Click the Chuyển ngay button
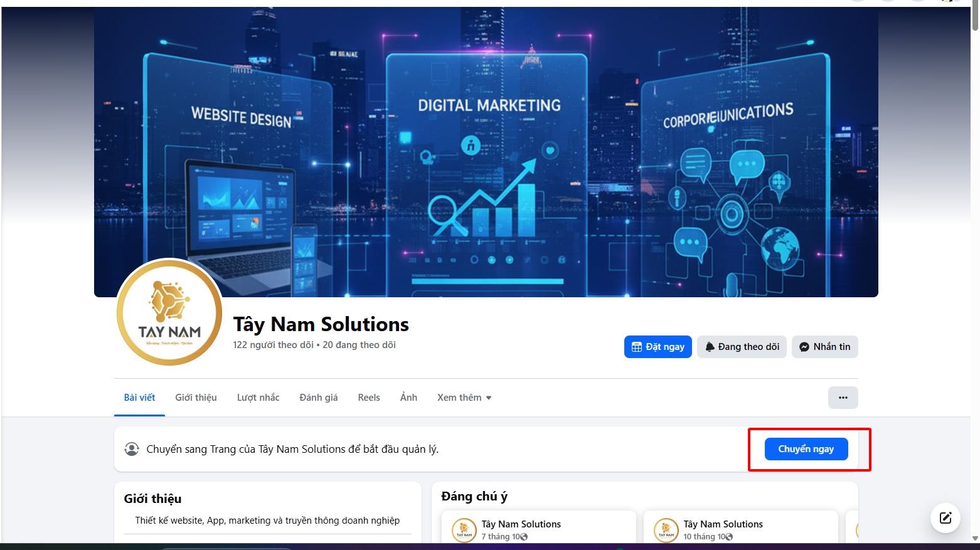The image size is (980, 550). [806, 449]
